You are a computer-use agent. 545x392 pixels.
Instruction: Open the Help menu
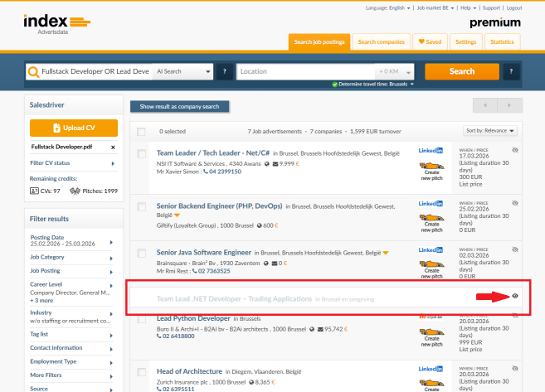point(468,8)
